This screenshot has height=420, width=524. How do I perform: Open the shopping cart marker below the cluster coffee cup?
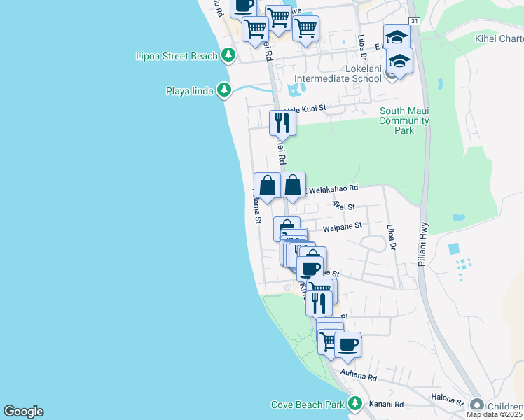click(x=320, y=286)
